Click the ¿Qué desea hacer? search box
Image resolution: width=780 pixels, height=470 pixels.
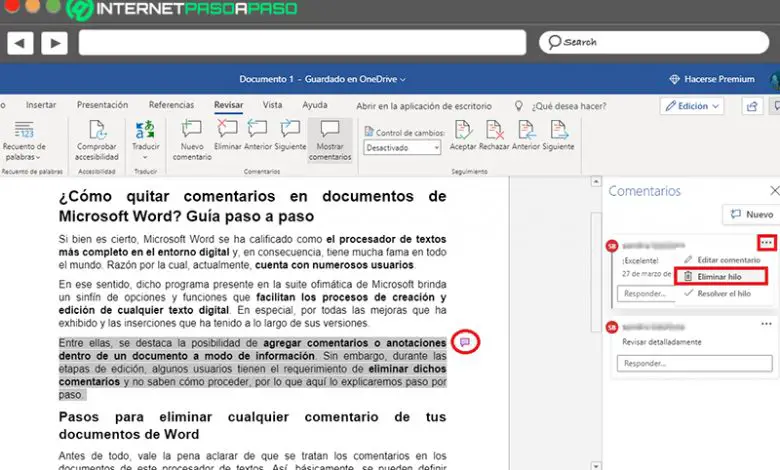coord(569,106)
